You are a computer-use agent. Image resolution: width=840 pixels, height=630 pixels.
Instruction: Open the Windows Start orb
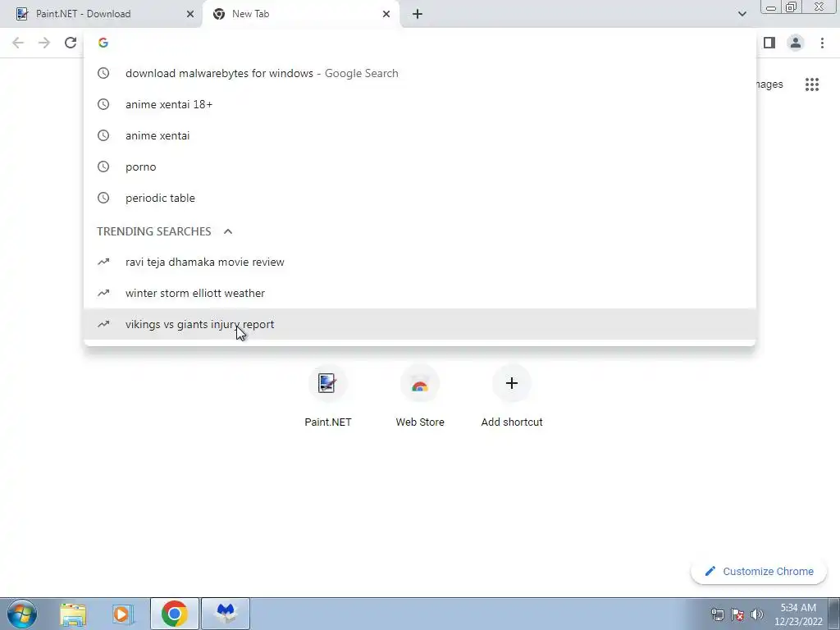point(22,614)
